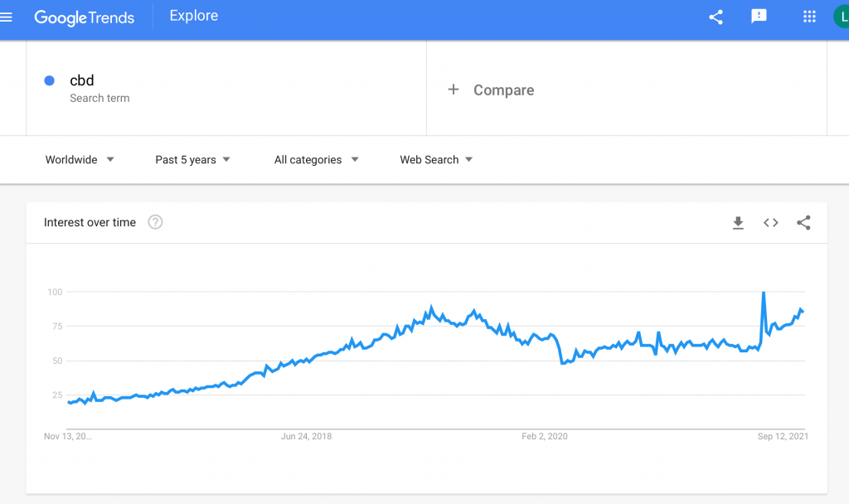The image size is (849, 504).
Task: Open the Past 5 years dropdown
Action: point(192,160)
